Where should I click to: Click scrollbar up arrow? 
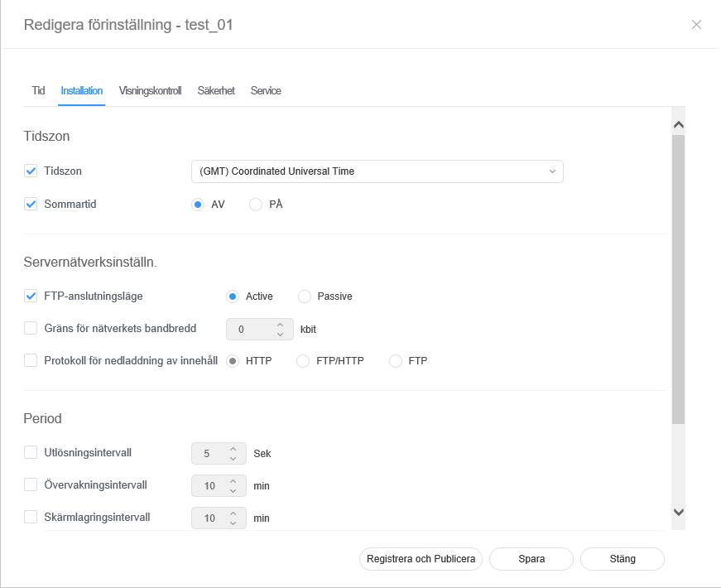point(678,125)
